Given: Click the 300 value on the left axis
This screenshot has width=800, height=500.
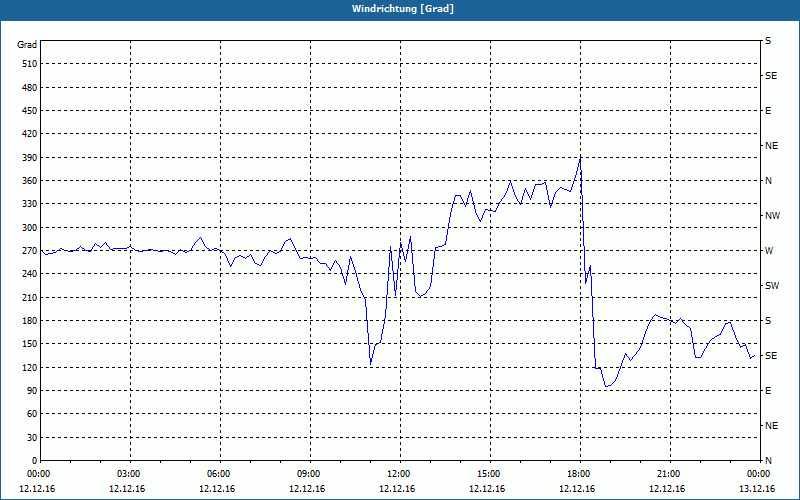Looking at the screenshot, I should click(30, 228).
